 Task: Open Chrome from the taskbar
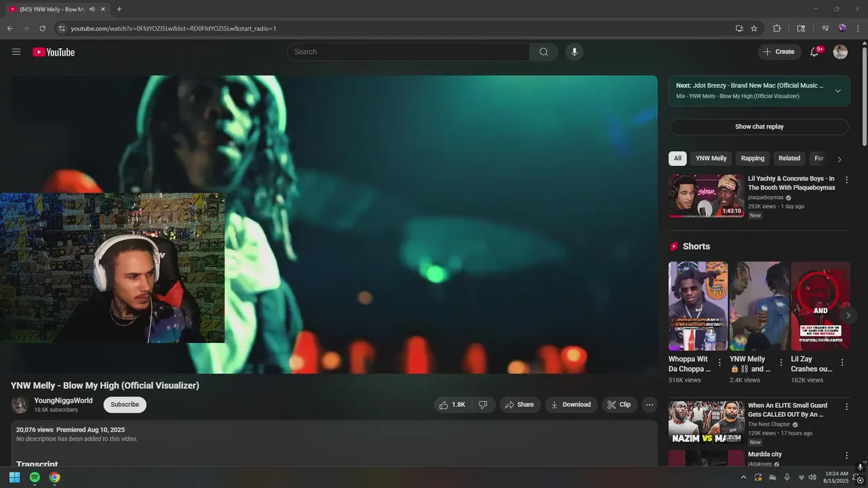[55, 477]
